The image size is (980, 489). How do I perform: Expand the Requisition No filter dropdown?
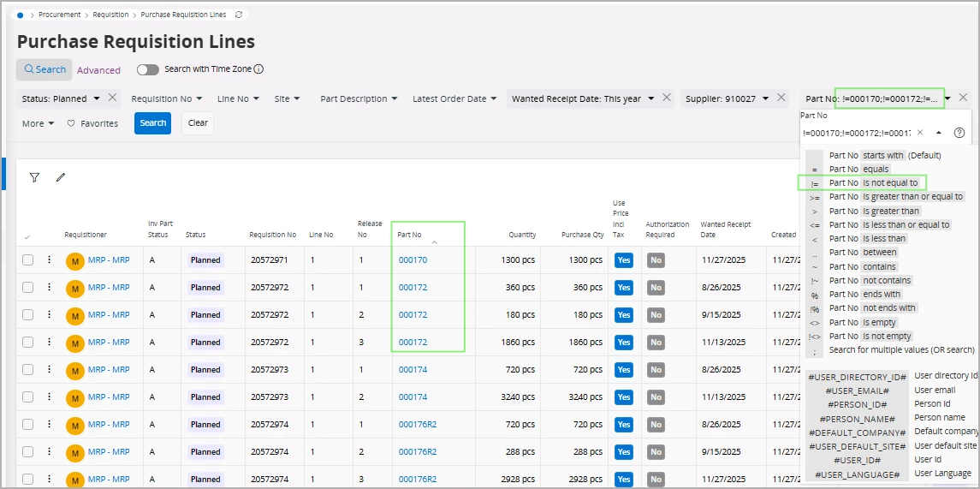pos(167,98)
